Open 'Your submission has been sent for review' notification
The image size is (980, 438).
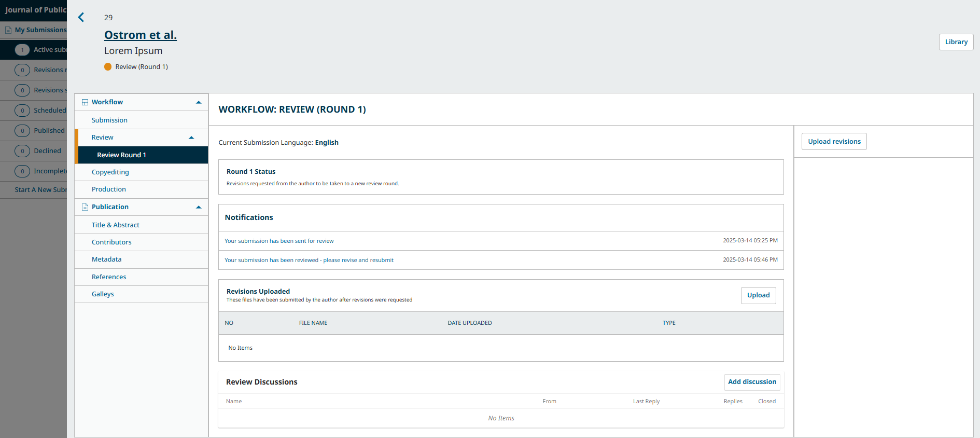click(279, 241)
